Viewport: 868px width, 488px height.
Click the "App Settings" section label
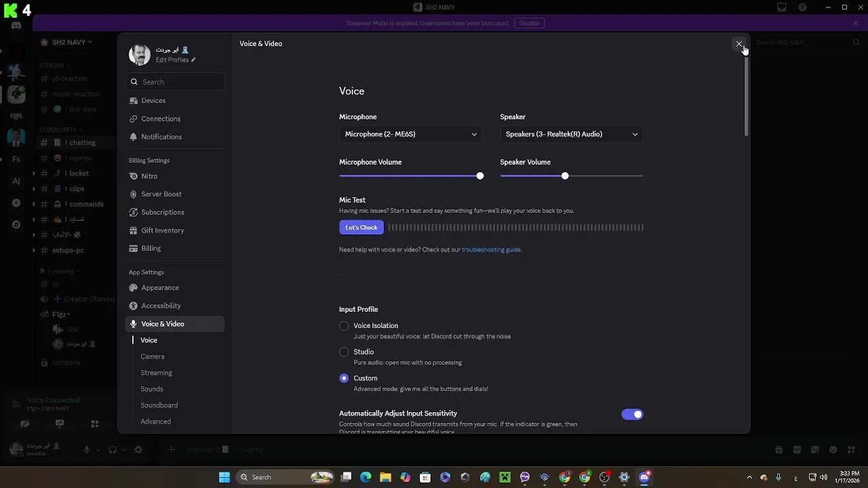(x=146, y=272)
